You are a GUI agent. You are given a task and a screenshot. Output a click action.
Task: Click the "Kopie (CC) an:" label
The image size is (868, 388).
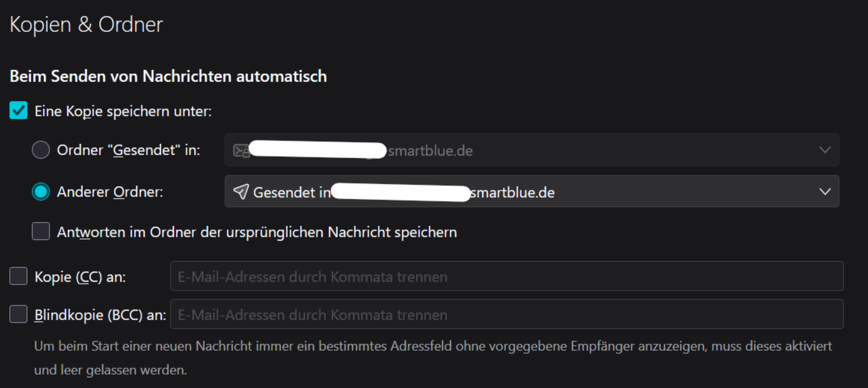click(80, 277)
